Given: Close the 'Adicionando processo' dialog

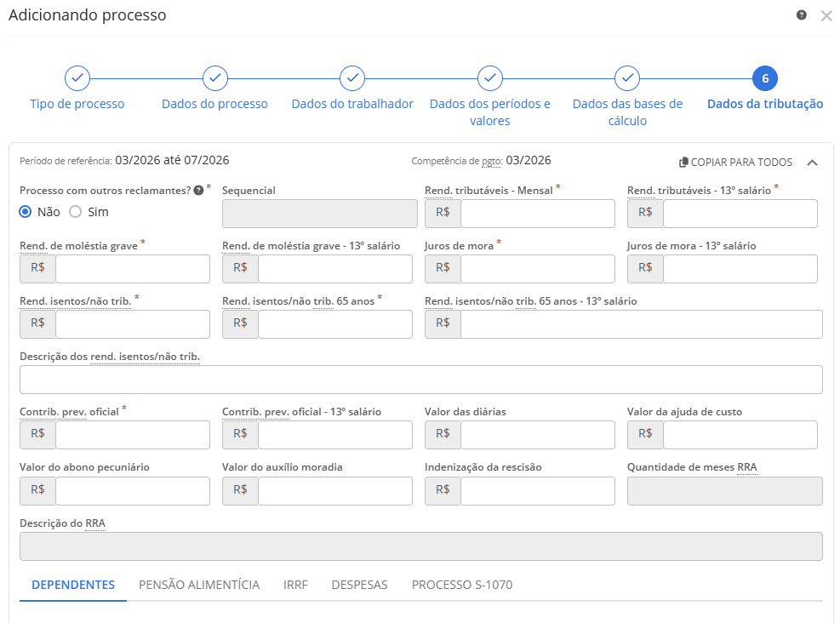Looking at the screenshot, I should (x=826, y=15).
